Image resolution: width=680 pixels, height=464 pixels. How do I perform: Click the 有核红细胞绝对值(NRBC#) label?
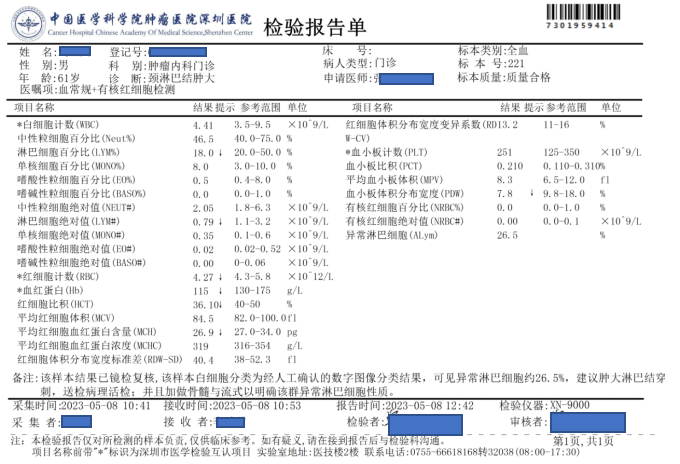[x=404, y=222]
